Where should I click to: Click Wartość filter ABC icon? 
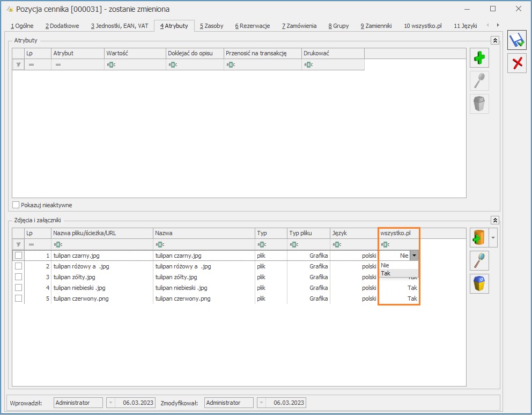[111, 64]
